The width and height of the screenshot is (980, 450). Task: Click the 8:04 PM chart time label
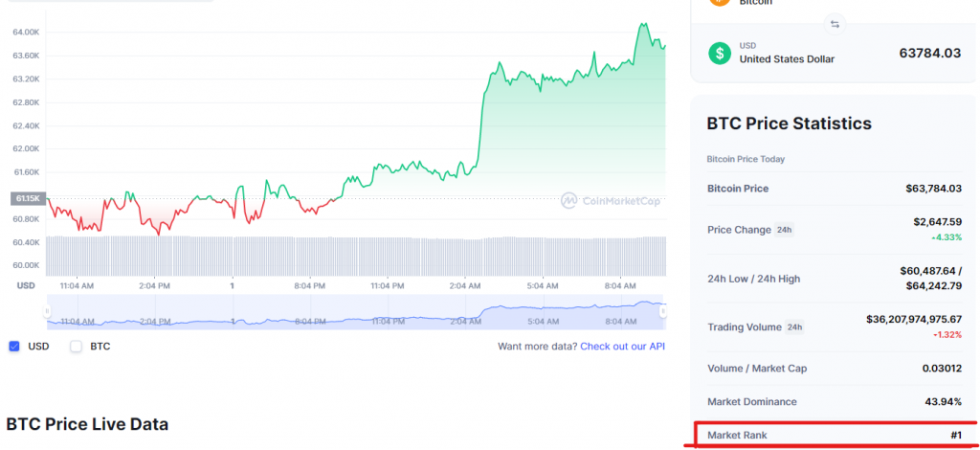pos(309,285)
